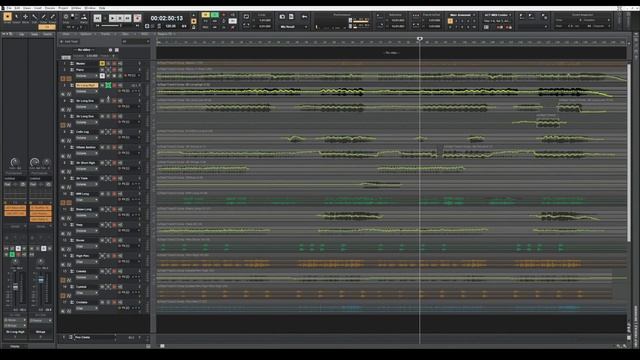The image size is (640, 360).
Task: Arm record on Brass Long track
Action: [114, 209]
